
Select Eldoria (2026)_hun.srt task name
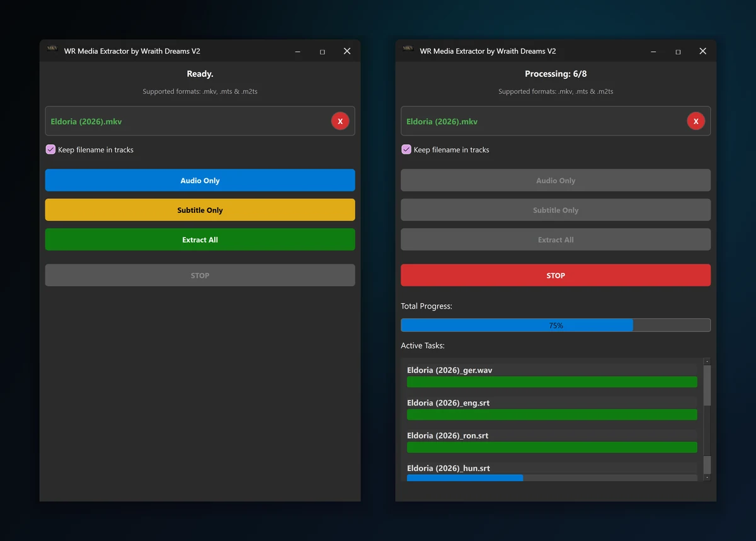[x=449, y=469]
